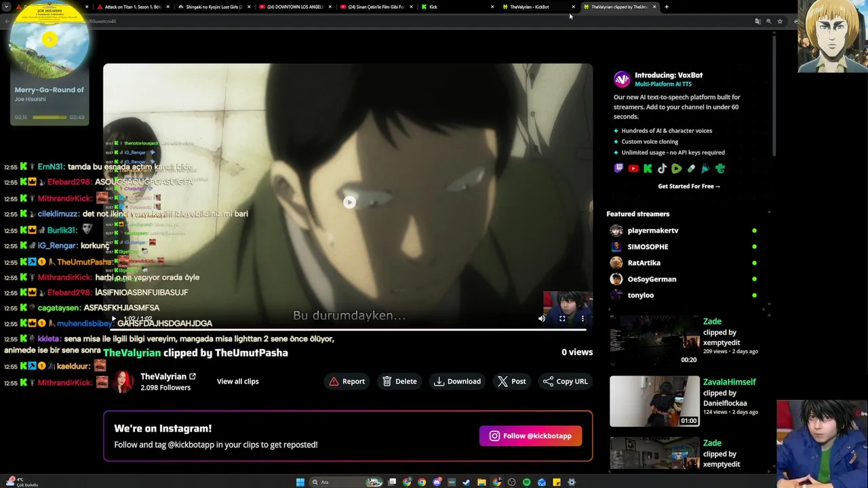Viewport: 868px width, 488px height.
Task: Open Discord from the taskbar
Action: tap(437, 482)
